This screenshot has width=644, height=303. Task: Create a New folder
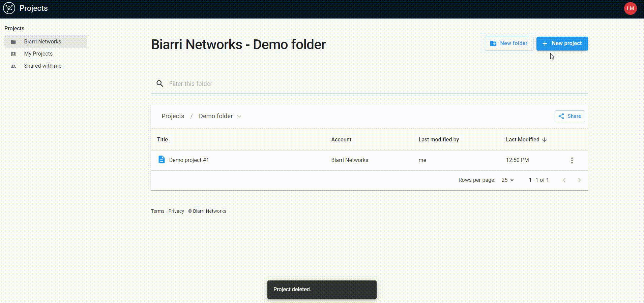click(509, 43)
